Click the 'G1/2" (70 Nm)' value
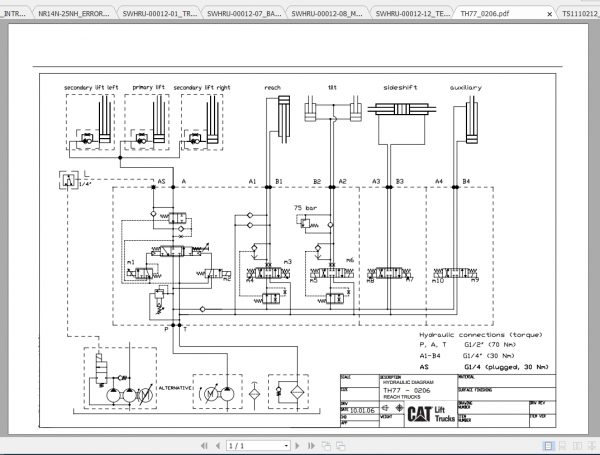Viewport: 600px width, 455px height. point(490,344)
